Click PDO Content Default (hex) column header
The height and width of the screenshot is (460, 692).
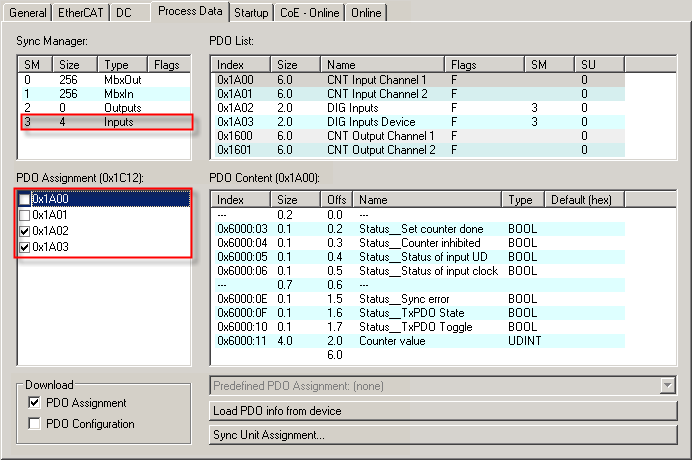pos(585,200)
